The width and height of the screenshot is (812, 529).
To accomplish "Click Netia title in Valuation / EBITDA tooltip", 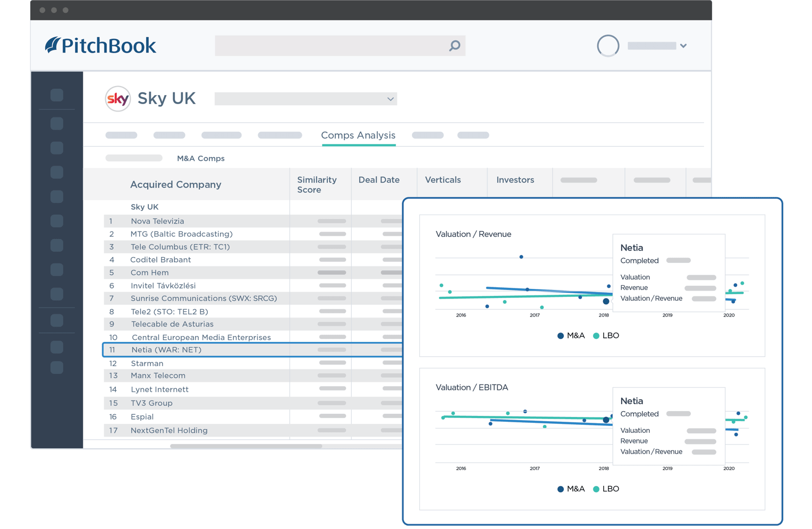I will (x=631, y=401).
